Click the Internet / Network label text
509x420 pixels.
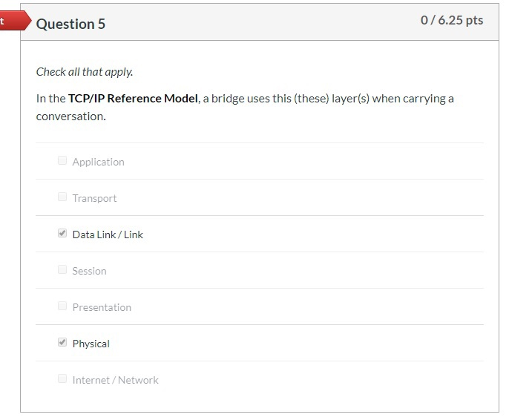[x=115, y=380]
